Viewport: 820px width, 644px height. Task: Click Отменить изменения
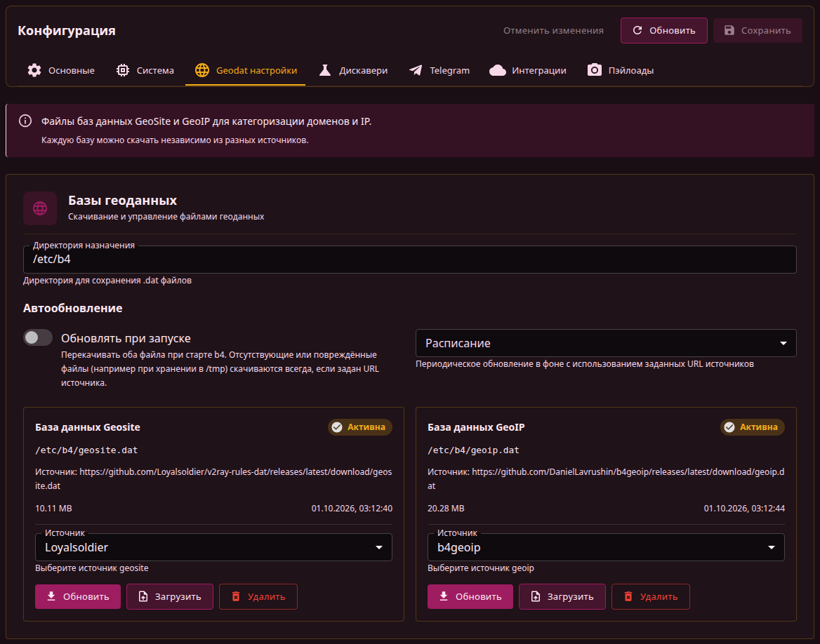click(553, 30)
